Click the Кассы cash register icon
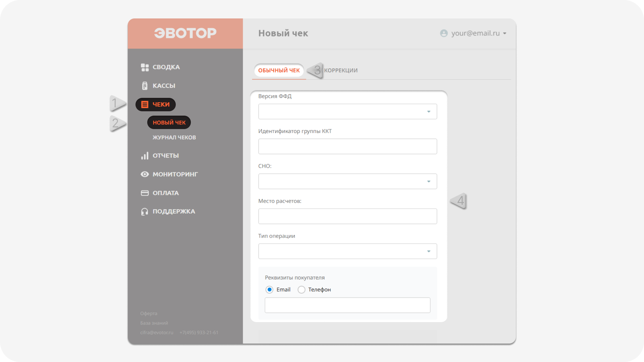The image size is (644, 362). coord(145,86)
